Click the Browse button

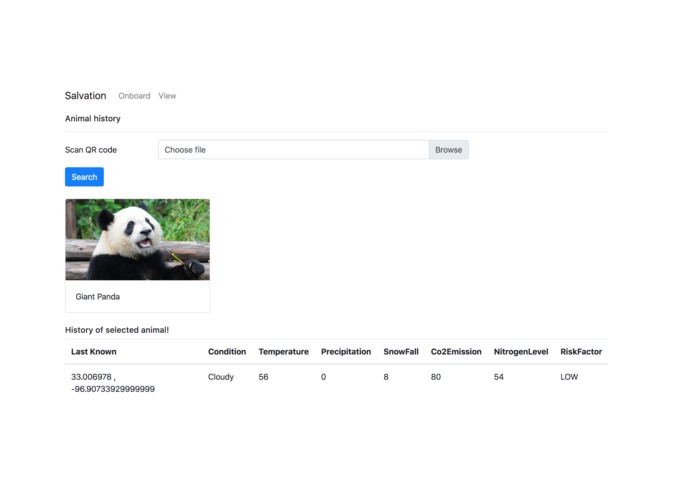(x=449, y=150)
